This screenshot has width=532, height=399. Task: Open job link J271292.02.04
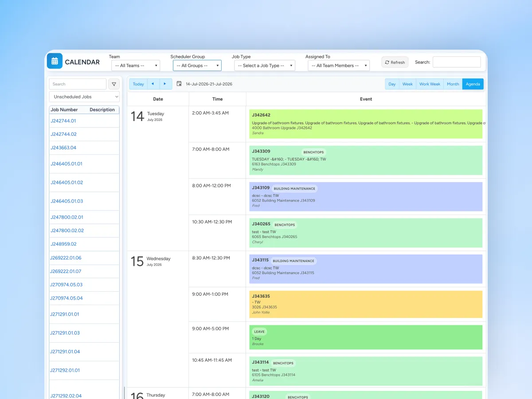pos(66,395)
